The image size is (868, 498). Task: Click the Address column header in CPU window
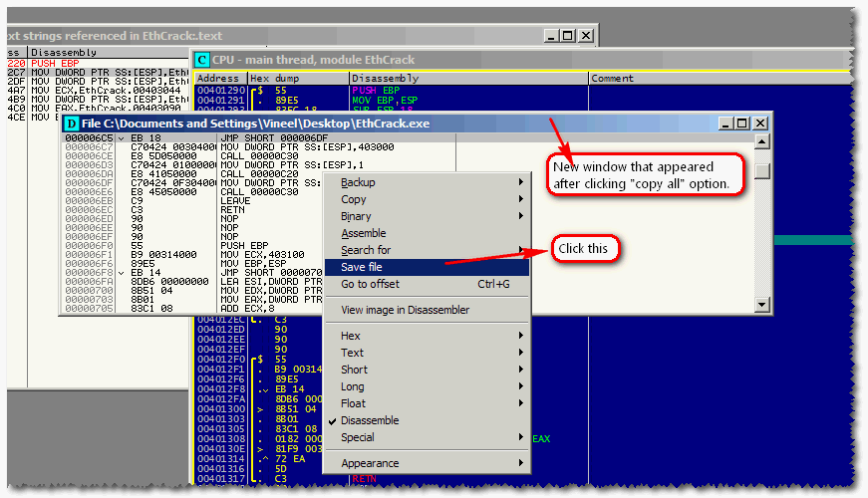click(x=220, y=79)
